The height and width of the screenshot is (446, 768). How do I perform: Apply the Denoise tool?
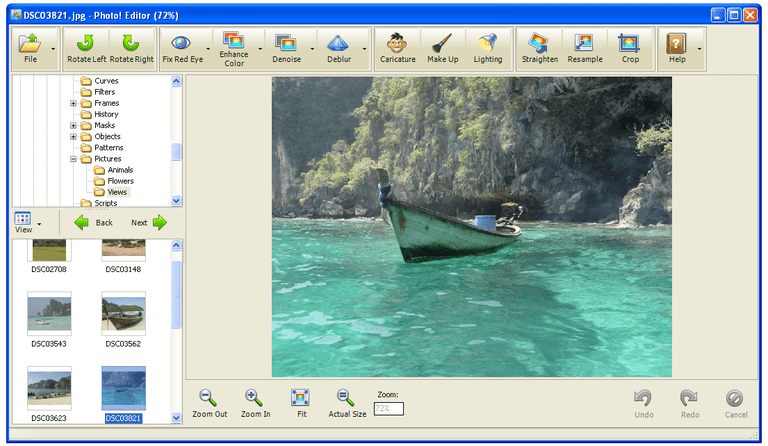287,49
